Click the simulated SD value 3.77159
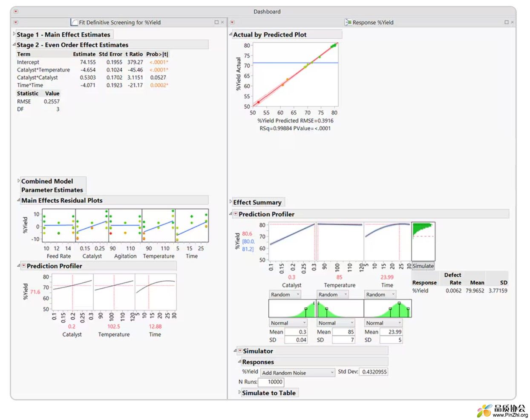The height and width of the screenshot is (420, 530). coord(498,291)
